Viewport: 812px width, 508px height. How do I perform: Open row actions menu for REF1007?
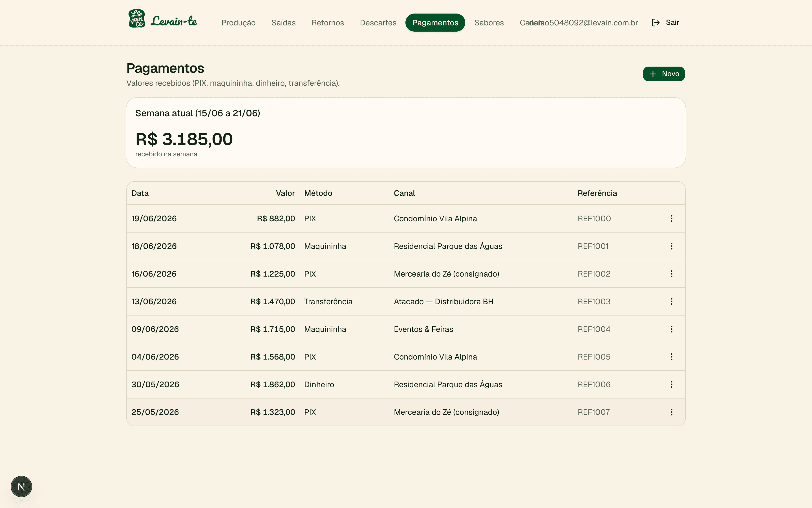pyautogui.click(x=671, y=412)
